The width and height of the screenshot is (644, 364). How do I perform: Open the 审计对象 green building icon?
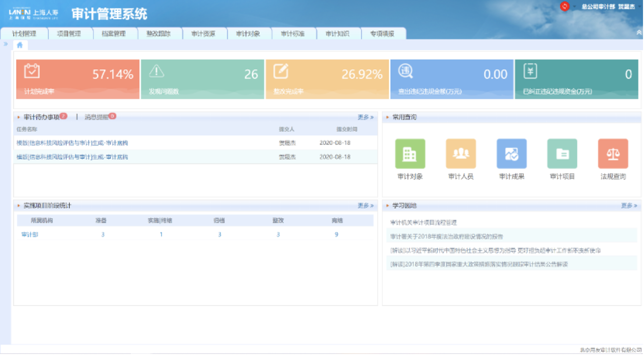click(410, 154)
